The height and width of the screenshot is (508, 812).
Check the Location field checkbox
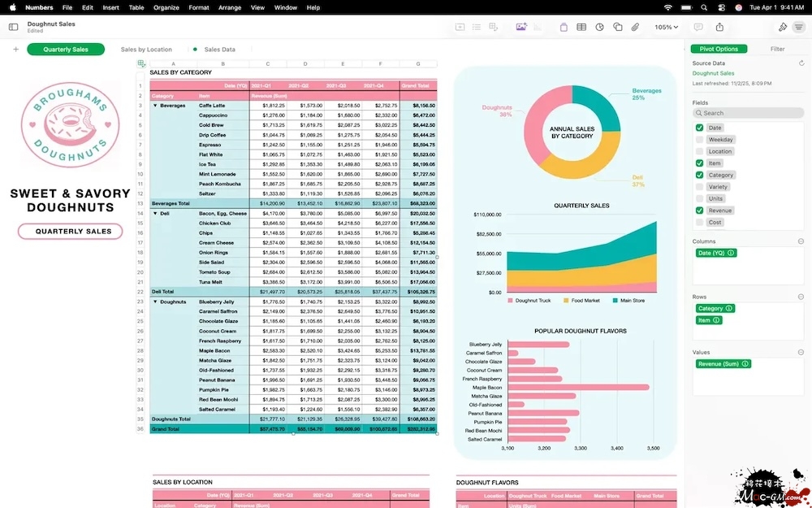[x=700, y=151]
